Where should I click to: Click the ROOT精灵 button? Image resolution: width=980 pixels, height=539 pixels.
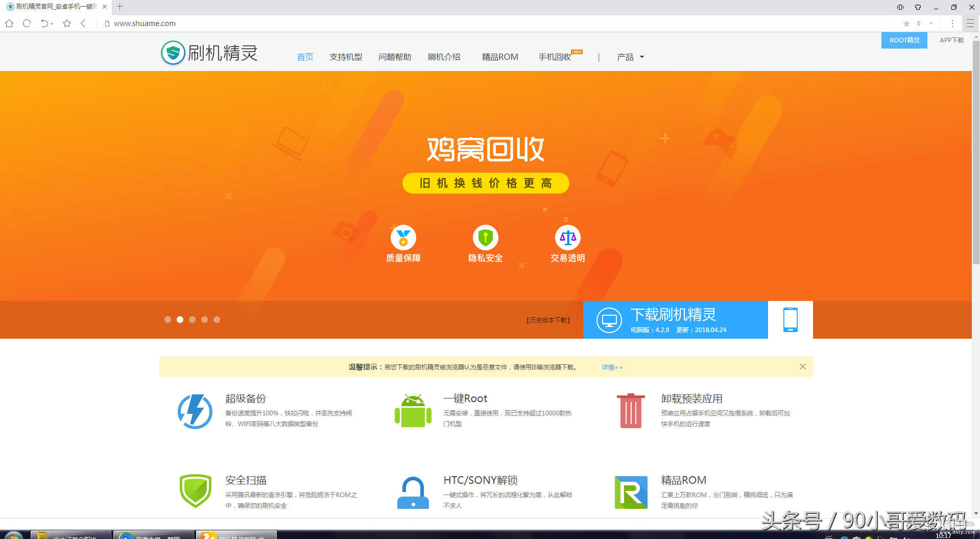coord(904,40)
